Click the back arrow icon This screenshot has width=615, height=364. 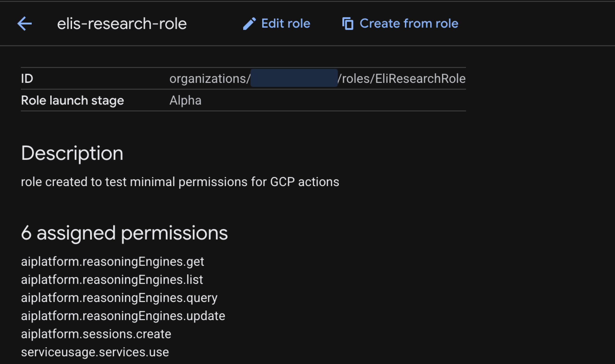[24, 24]
